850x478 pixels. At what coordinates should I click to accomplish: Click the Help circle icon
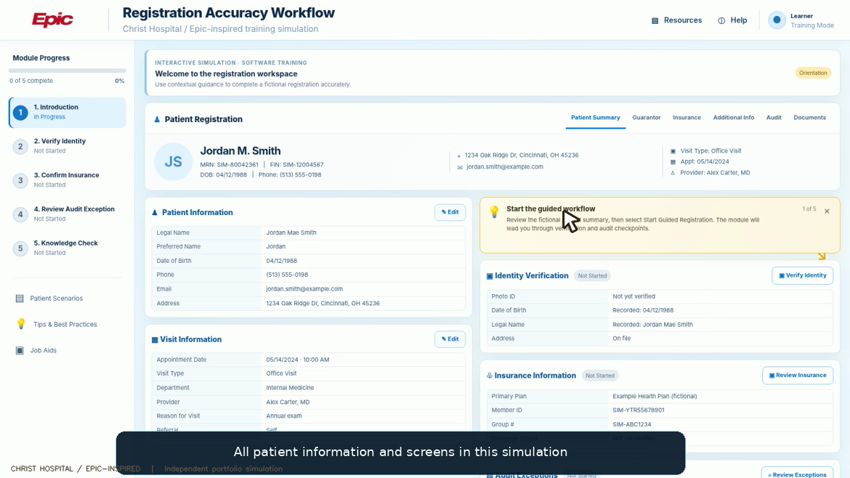721,21
